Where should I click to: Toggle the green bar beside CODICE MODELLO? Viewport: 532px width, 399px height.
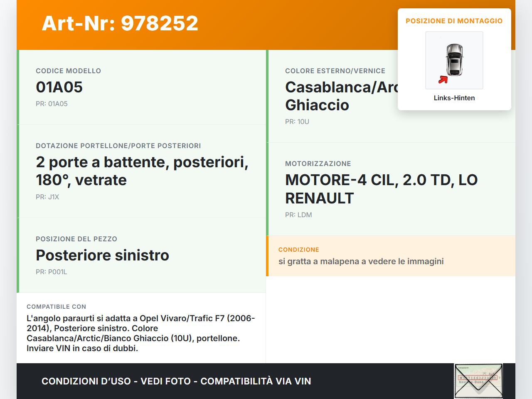click(17, 87)
